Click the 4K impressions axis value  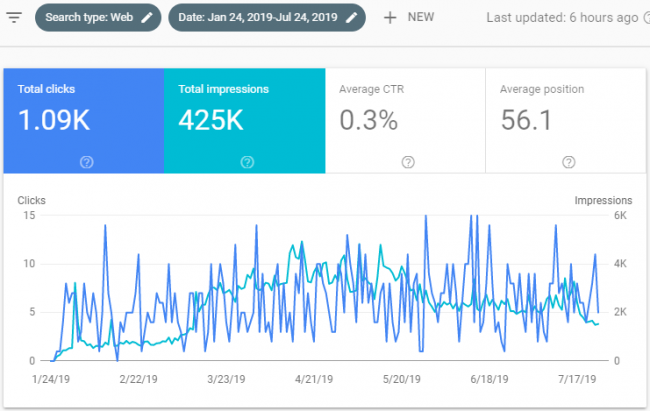pos(621,264)
